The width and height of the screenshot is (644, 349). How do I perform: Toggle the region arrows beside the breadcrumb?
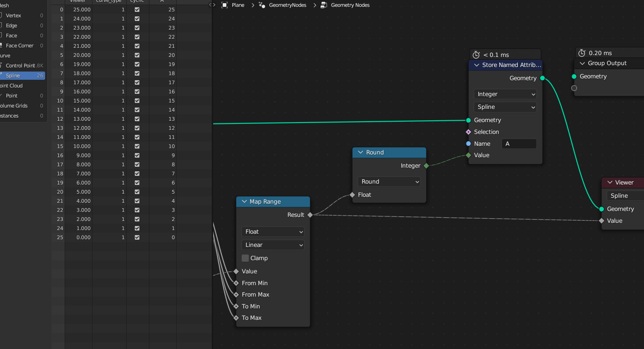212,5
